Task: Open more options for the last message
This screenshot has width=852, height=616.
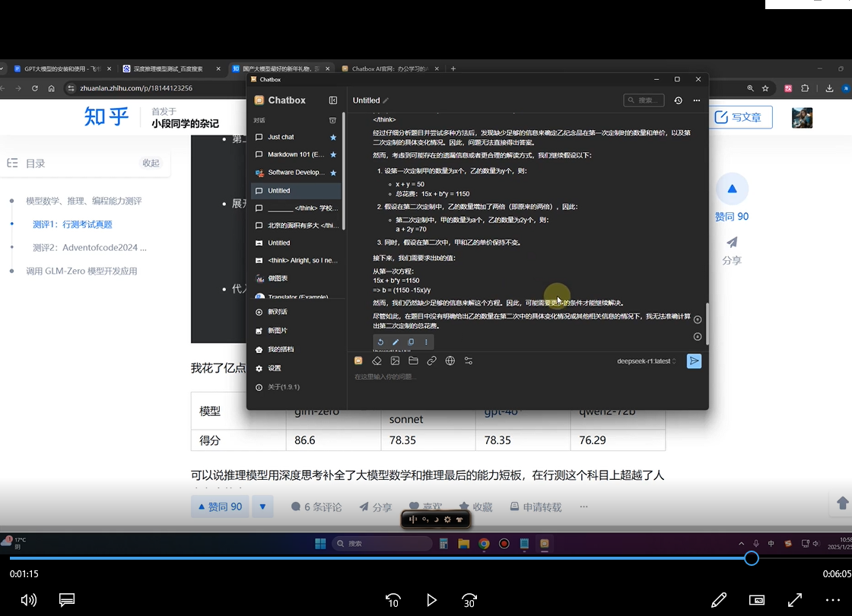Action: click(426, 342)
